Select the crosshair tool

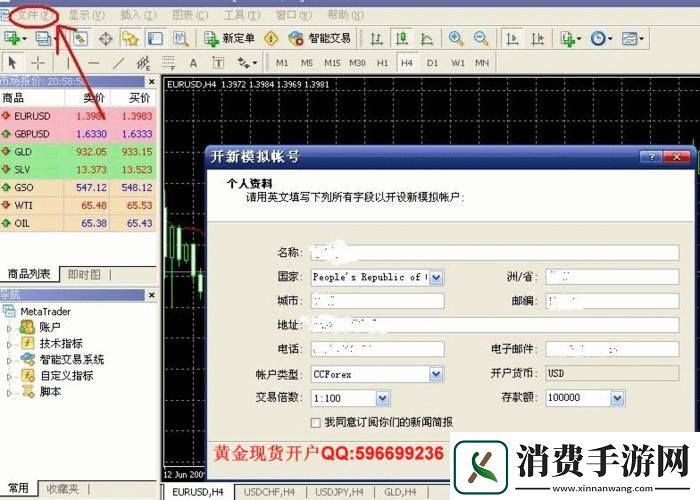(38, 63)
